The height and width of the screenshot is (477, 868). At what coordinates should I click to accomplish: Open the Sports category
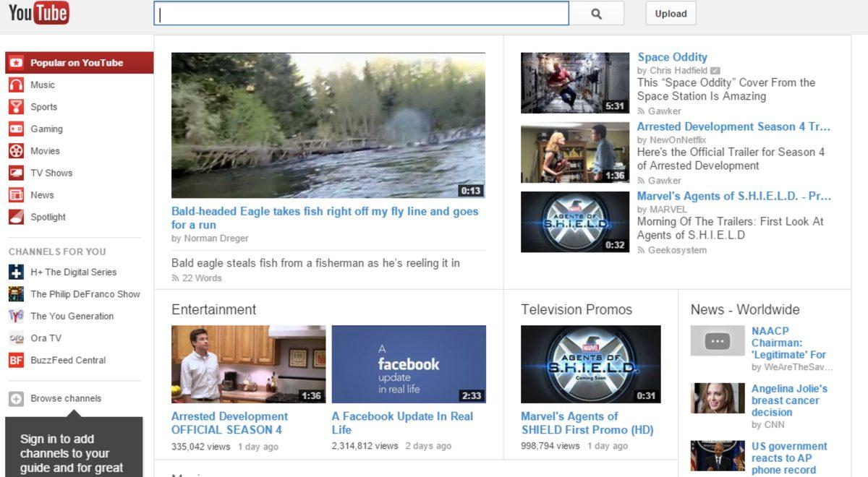(x=43, y=107)
